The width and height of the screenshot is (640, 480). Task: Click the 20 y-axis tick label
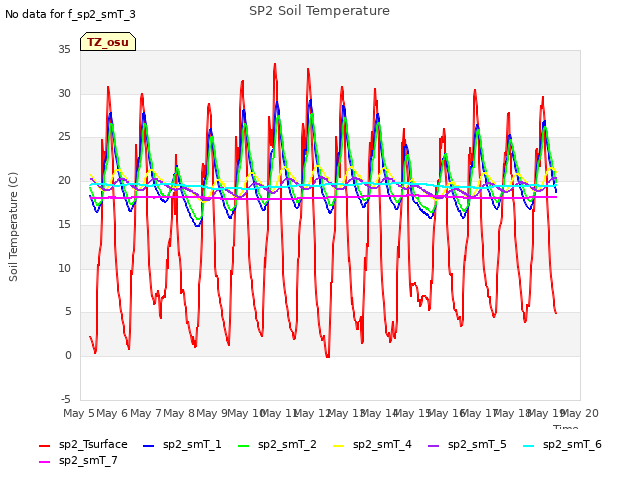(x=64, y=180)
